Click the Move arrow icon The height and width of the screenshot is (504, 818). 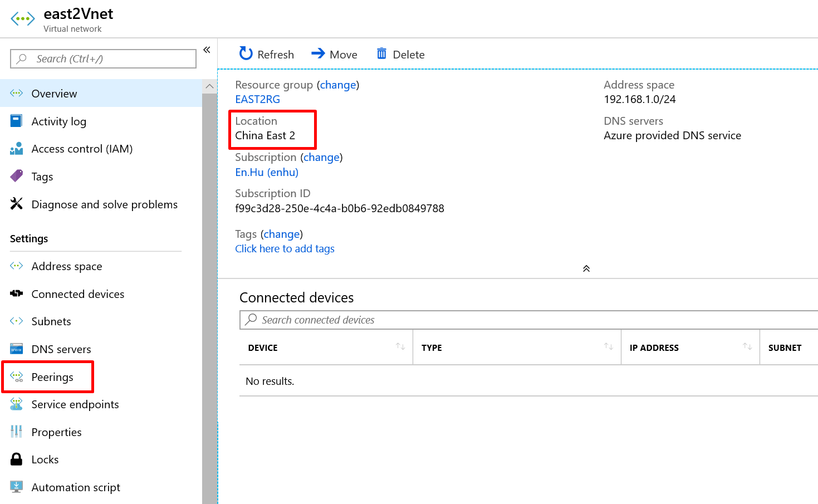(x=318, y=53)
